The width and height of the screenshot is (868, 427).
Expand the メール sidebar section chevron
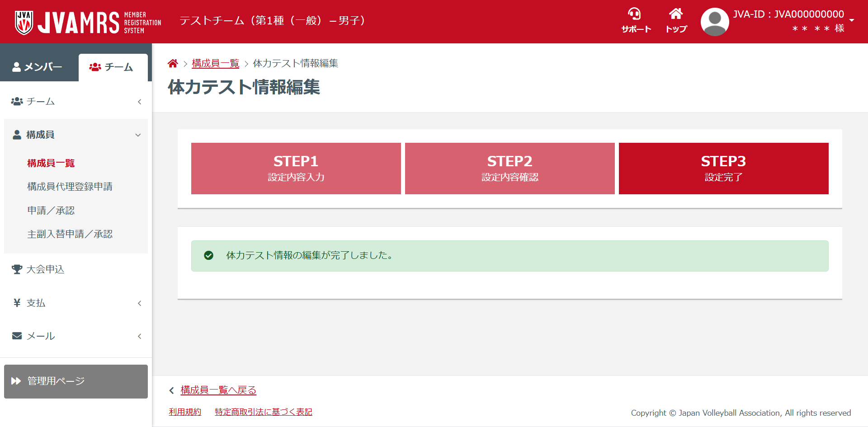click(139, 336)
